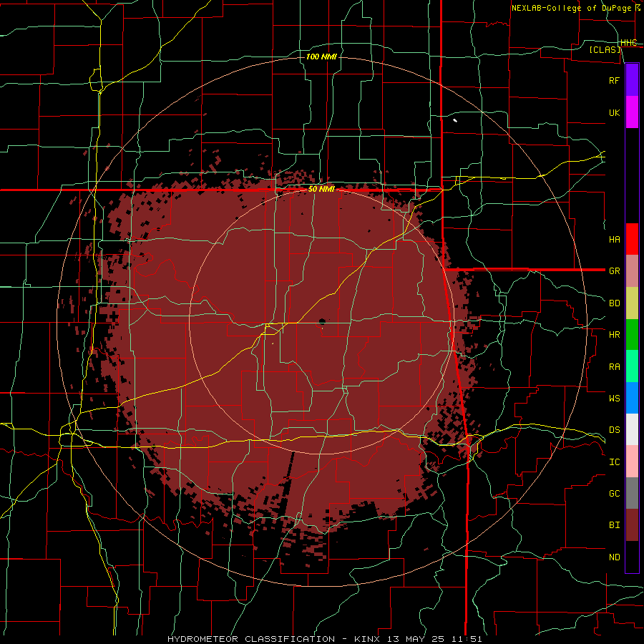Click the RF legend label
Viewport: 644px width, 644px height.
coord(615,80)
